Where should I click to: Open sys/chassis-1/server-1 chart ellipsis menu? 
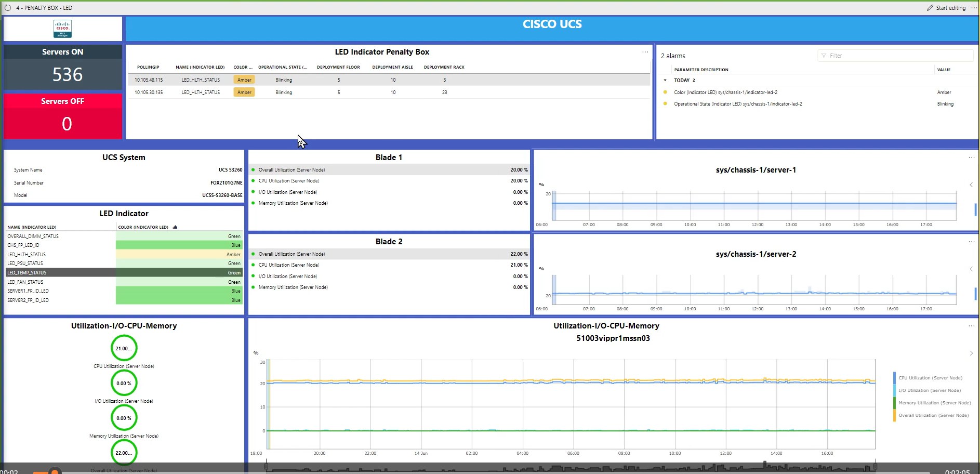972,157
